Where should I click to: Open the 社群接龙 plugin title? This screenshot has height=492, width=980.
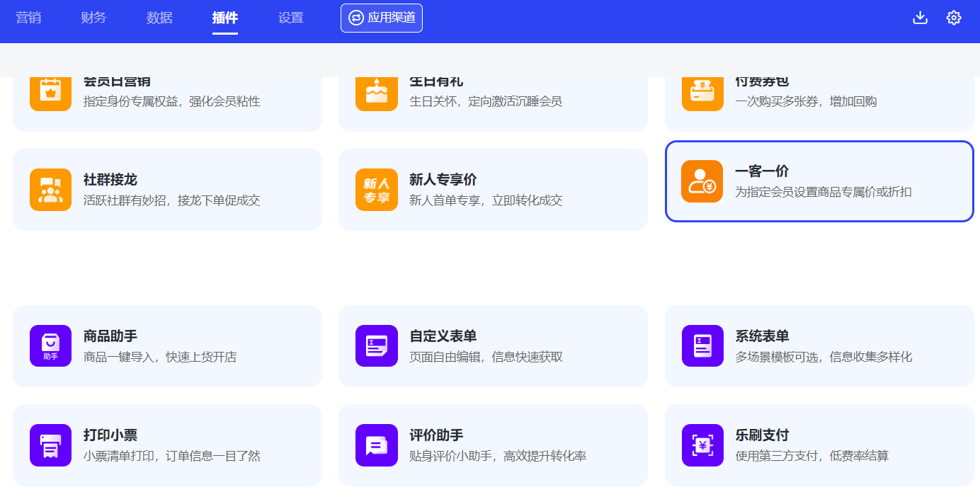coord(110,180)
